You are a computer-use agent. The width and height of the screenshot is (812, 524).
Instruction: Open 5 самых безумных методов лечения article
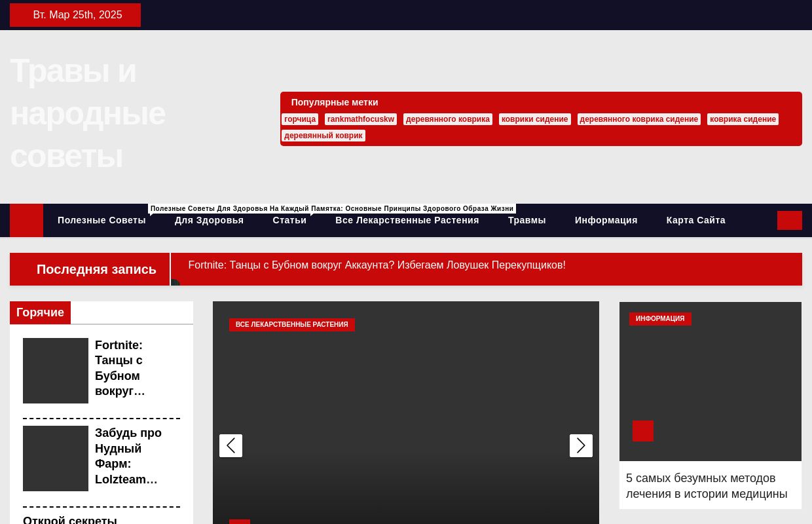706,486
